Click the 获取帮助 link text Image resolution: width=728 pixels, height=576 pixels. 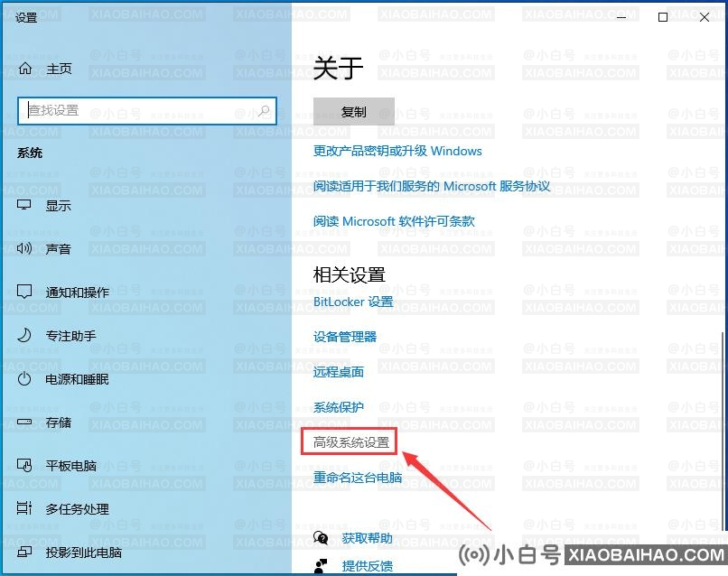368,538
